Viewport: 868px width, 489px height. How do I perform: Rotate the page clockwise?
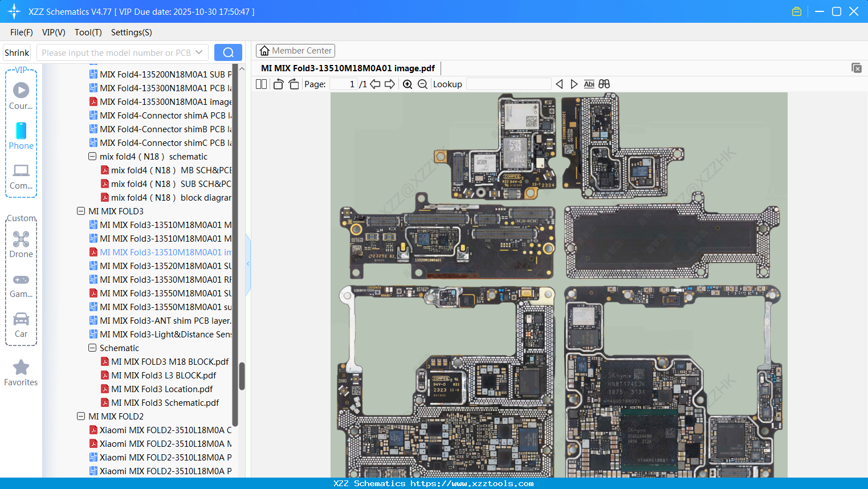(294, 84)
